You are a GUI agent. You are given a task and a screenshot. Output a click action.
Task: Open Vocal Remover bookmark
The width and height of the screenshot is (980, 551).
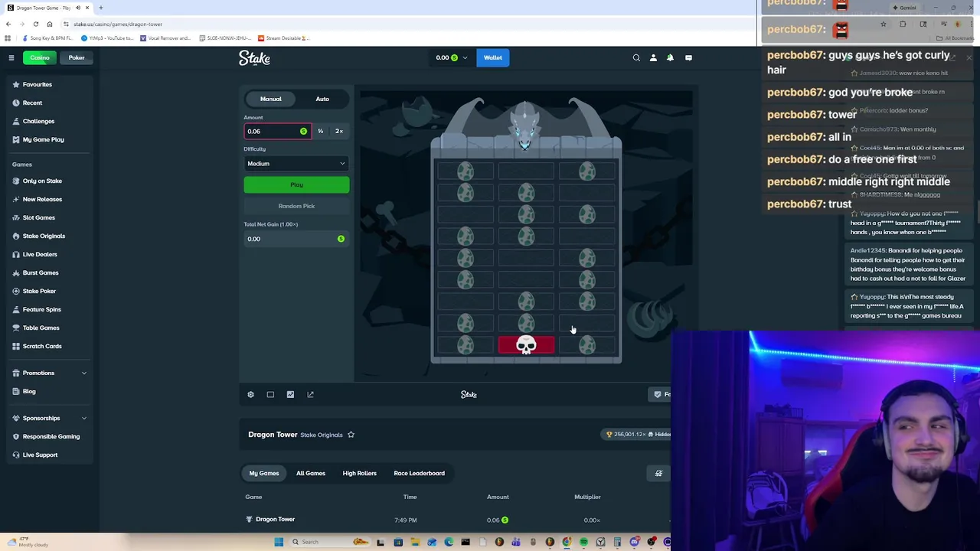(165, 37)
